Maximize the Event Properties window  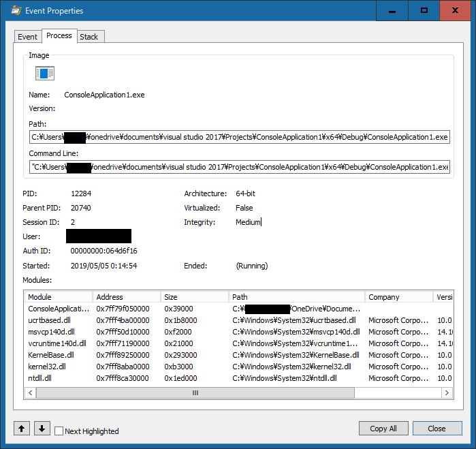(424, 11)
